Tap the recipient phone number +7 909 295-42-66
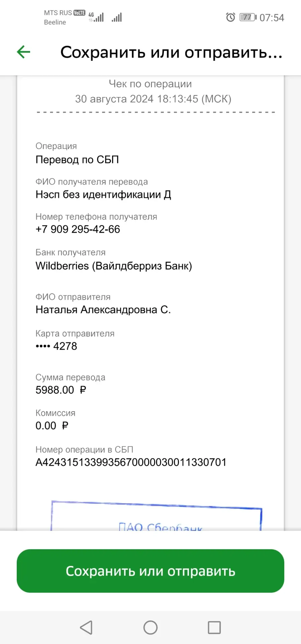The image size is (301, 644). tap(78, 229)
